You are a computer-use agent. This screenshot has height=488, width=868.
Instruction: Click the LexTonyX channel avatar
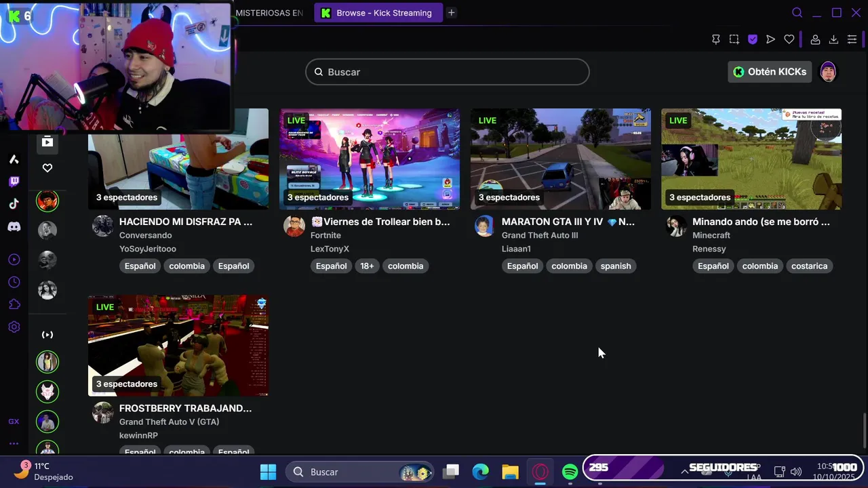[294, 226]
